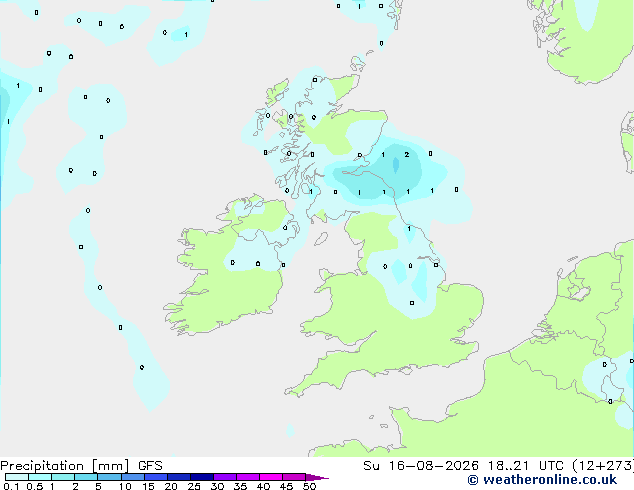Click the legend label '20'
Viewport: 634px width, 490px height.
(x=171, y=486)
